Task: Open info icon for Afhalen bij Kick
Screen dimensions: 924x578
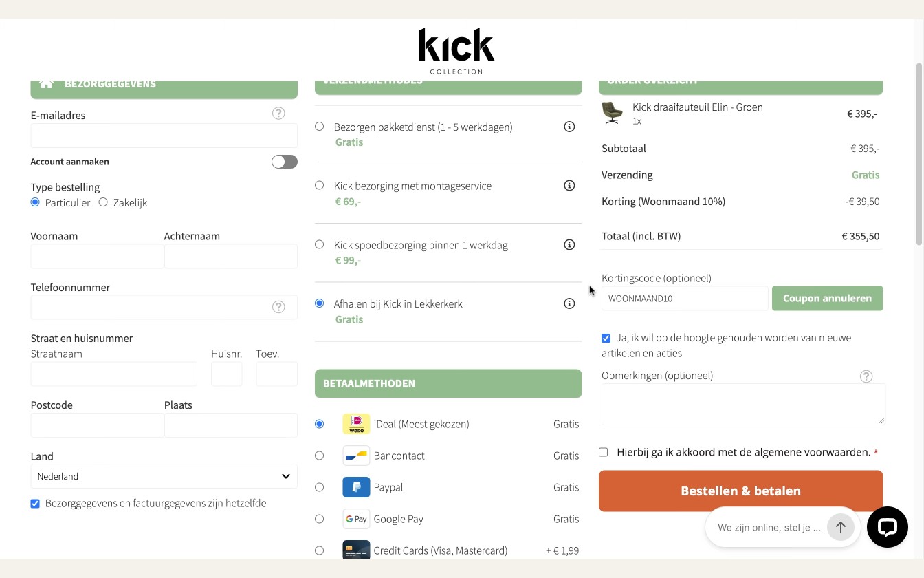Action: click(x=569, y=303)
